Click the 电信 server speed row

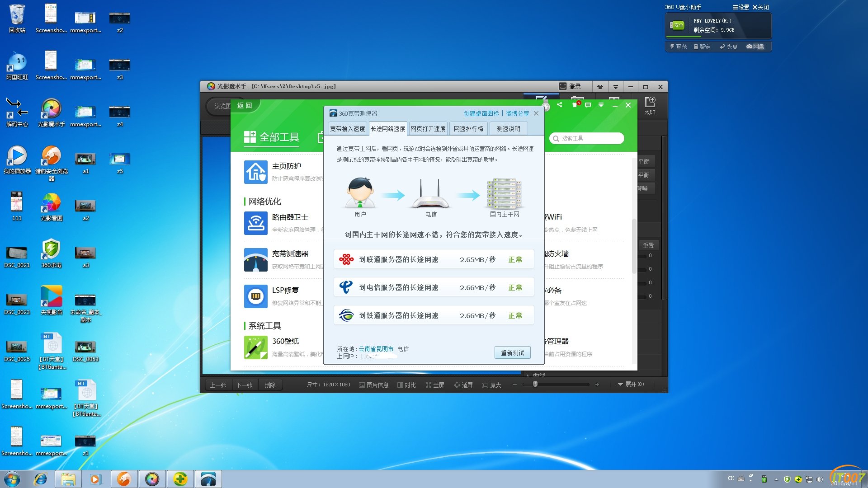(434, 287)
